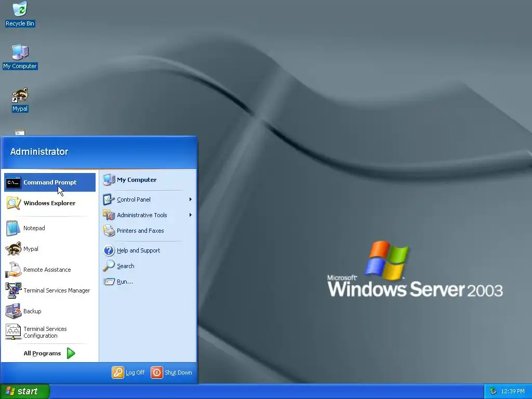Click the Mypal raccoon icon in Start menu

(13, 249)
